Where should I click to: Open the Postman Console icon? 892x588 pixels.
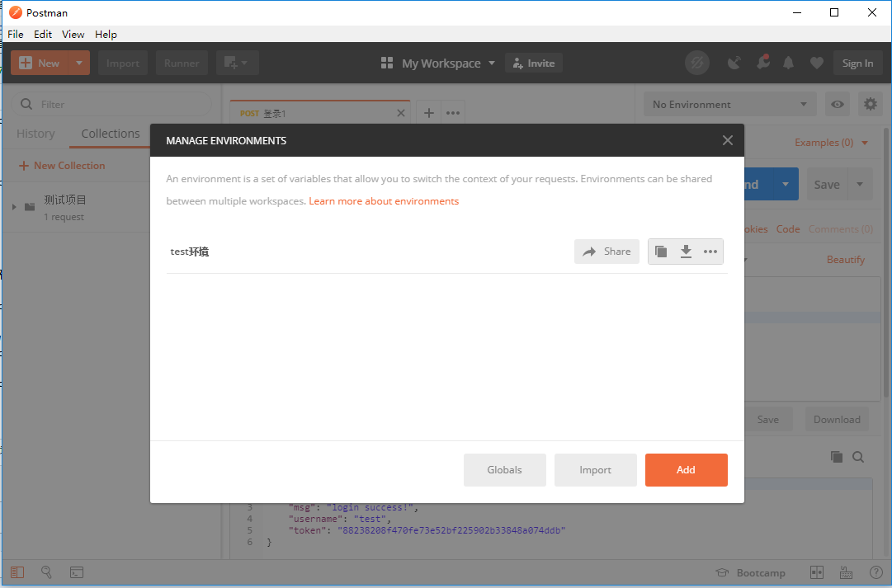click(77, 572)
